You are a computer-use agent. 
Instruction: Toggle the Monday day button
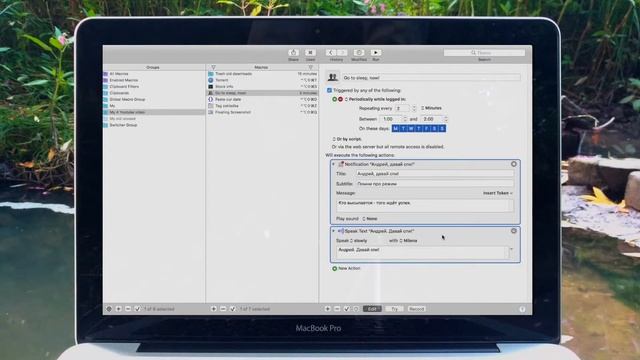pos(395,129)
